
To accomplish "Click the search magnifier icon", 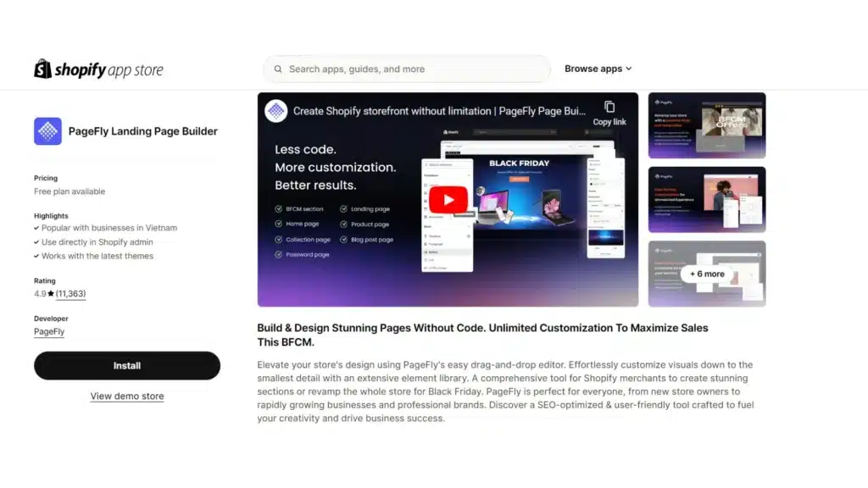I will (278, 69).
